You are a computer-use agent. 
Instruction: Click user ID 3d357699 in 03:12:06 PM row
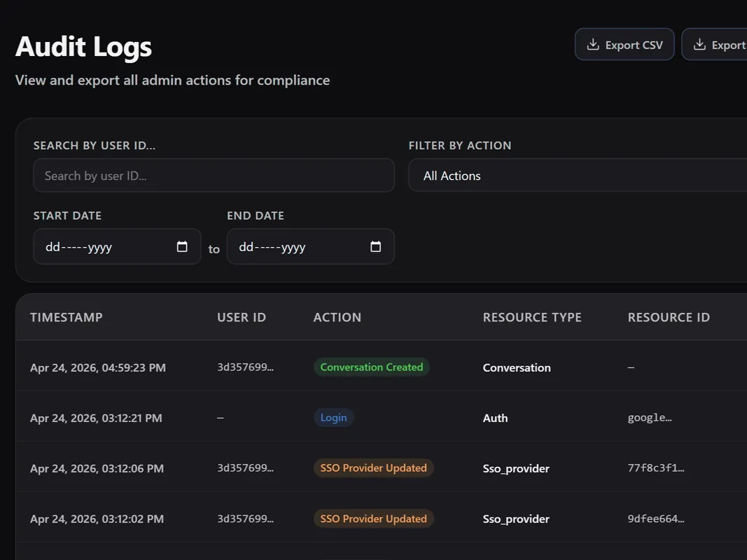click(245, 468)
